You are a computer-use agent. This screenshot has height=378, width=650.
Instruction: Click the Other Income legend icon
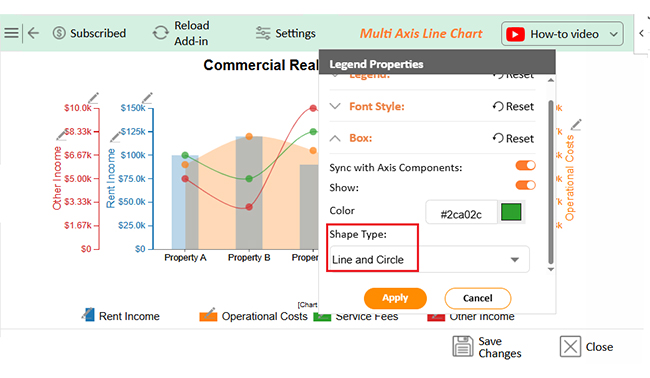(436, 317)
